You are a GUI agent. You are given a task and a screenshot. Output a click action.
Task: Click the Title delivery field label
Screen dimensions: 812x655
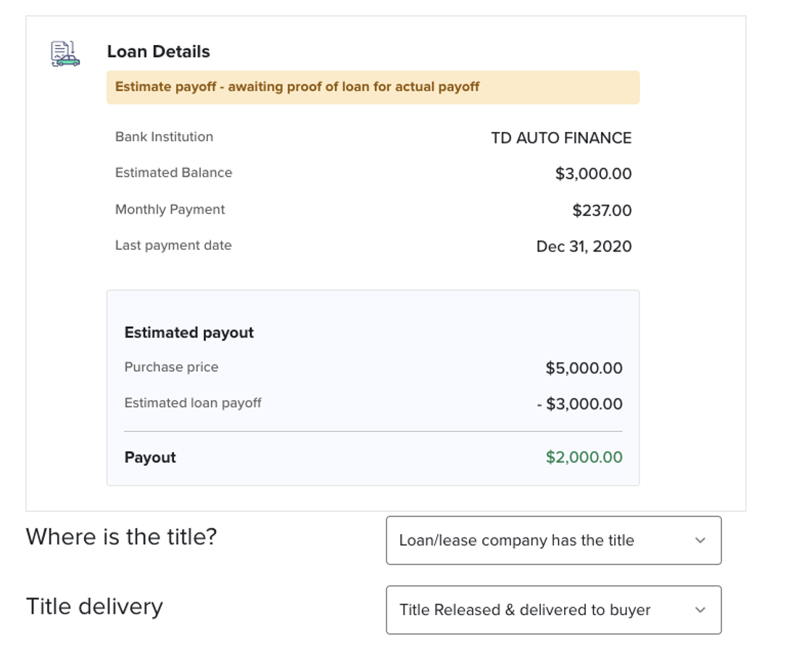(x=94, y=606)
